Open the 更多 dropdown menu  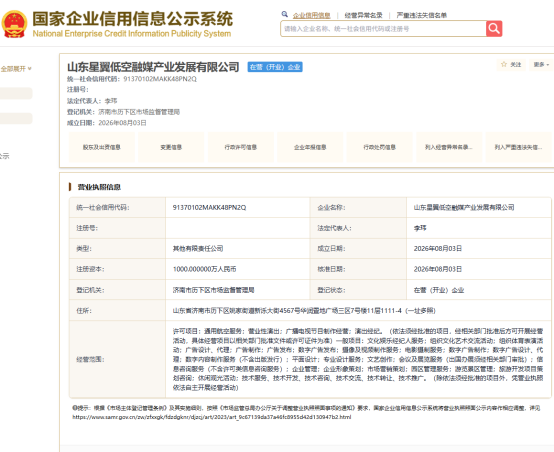click(541, 65)
